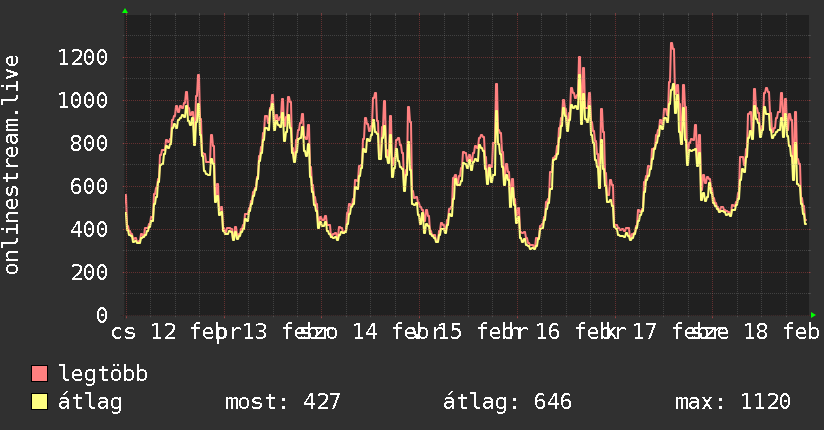Click the '17 feb' x-axis date label
The image size is (824, 430).
(x=668, y=332)
